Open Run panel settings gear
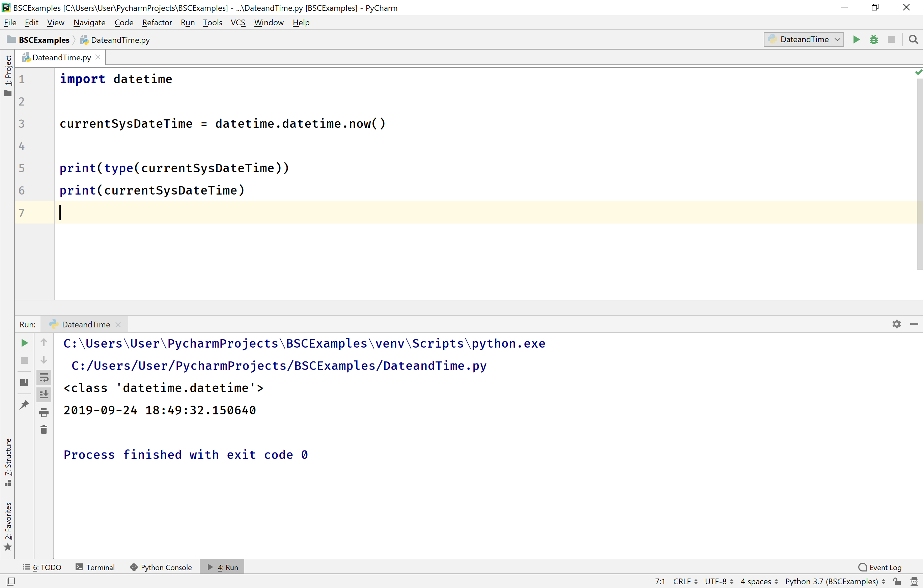The width and height of the screenshot is (923, 588). (x=896, y=324)
